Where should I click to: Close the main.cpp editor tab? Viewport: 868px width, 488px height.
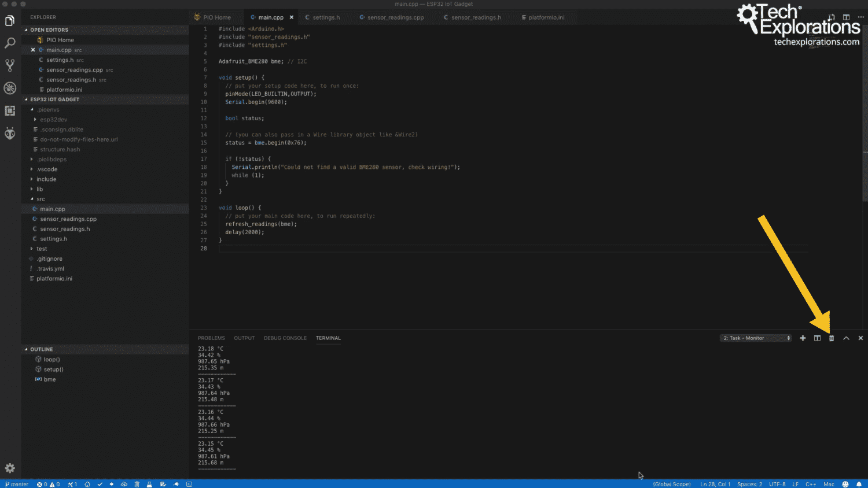coord(292,17)
